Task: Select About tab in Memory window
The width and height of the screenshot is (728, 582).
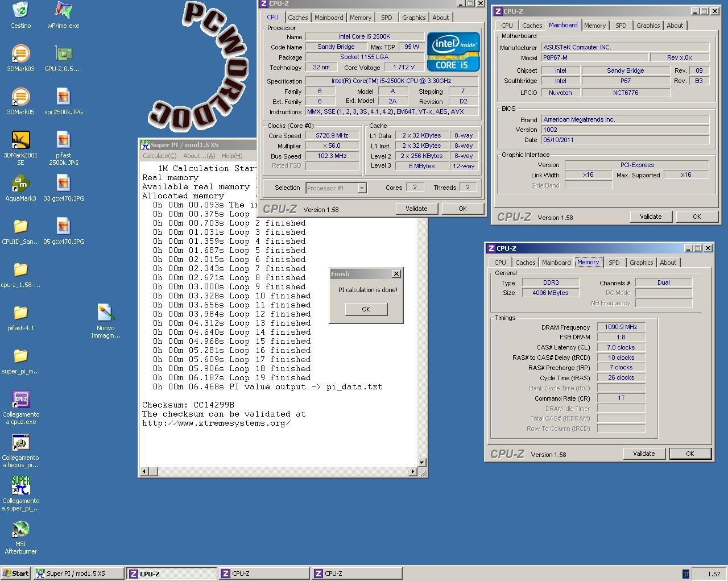Action: coord(668,263)
